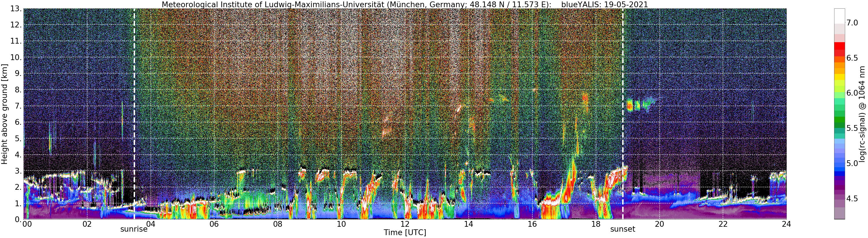Screen dimensions: 868x238
Task: Click the x-axis tick label '08'
Action: (x=278, y=224)
